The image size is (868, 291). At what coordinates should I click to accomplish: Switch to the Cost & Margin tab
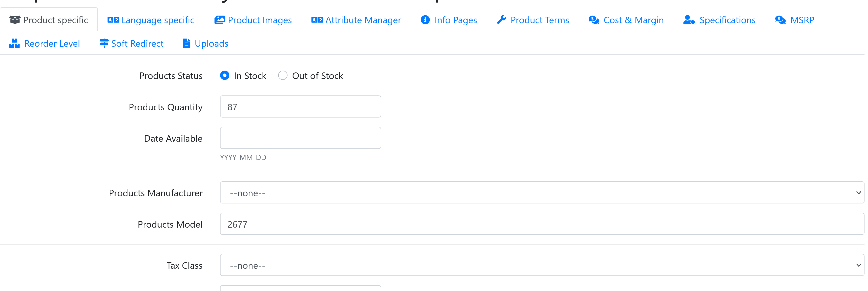click(x=626, y=20)
